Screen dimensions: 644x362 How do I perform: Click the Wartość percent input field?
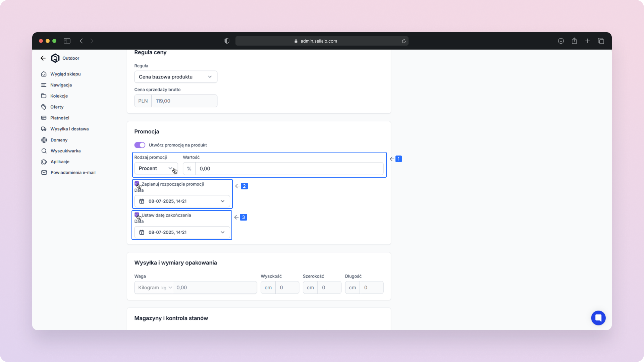(288, 169)
